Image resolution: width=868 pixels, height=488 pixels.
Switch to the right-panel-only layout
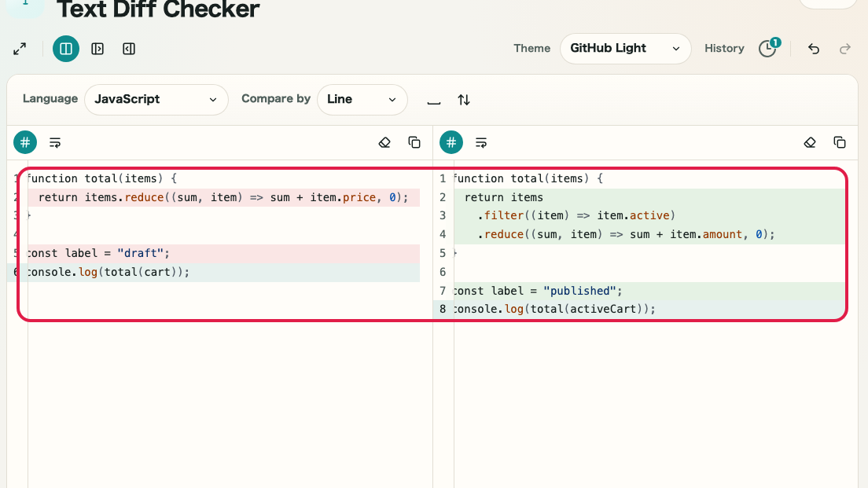129,49
